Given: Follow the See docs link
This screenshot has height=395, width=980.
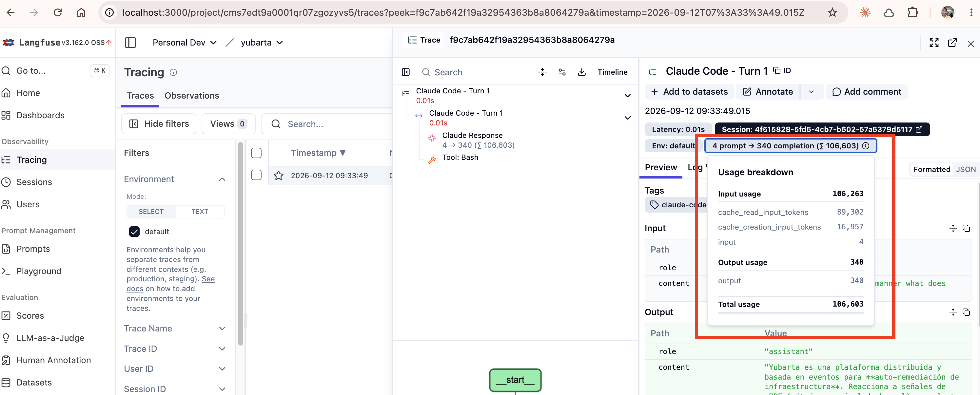Looking at the screenshot, I should [171, 284].
